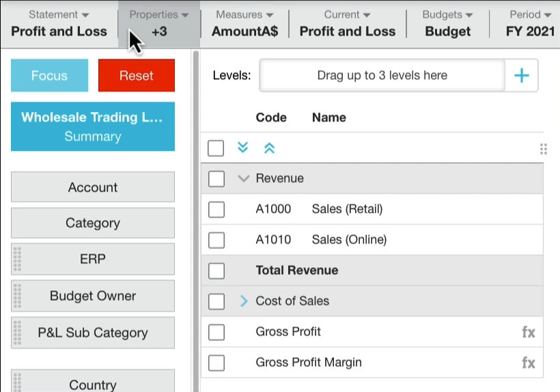Click the fx icon on Gross Profit row
560x392 pixels.
pyautogui.click(x=528, y=333)
